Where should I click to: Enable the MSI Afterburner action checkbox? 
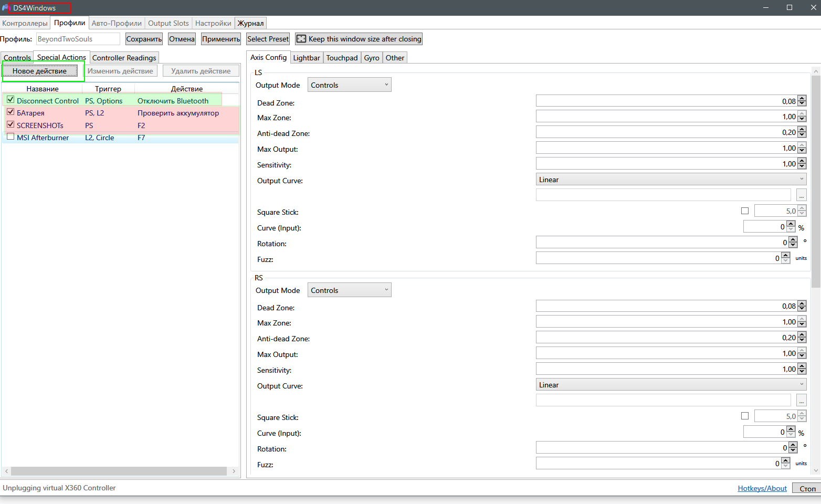[10, 136]
